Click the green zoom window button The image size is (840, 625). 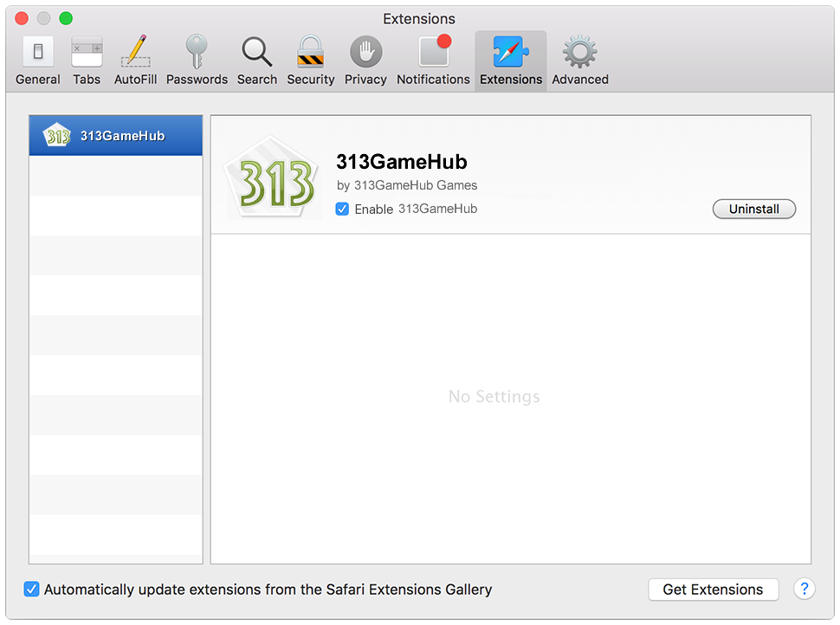[66, 18]
